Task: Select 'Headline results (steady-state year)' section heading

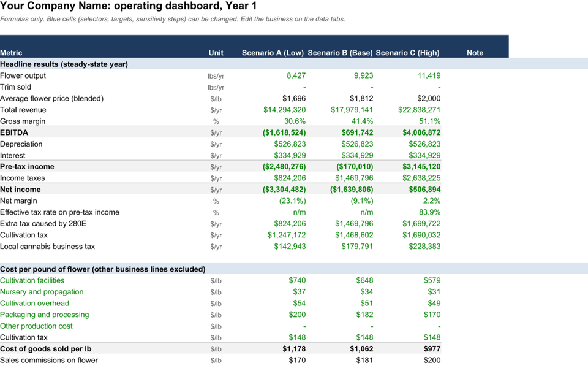Action: 64,64
